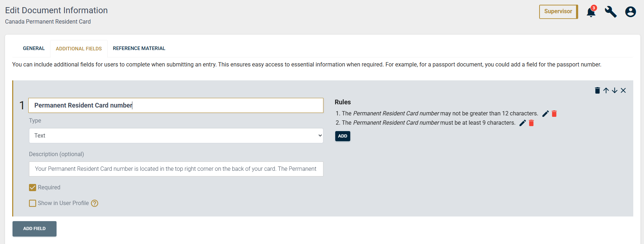Click the Add Field button
Image resolution: width=644 pixels, height=244 pixels.
(34, 229)
